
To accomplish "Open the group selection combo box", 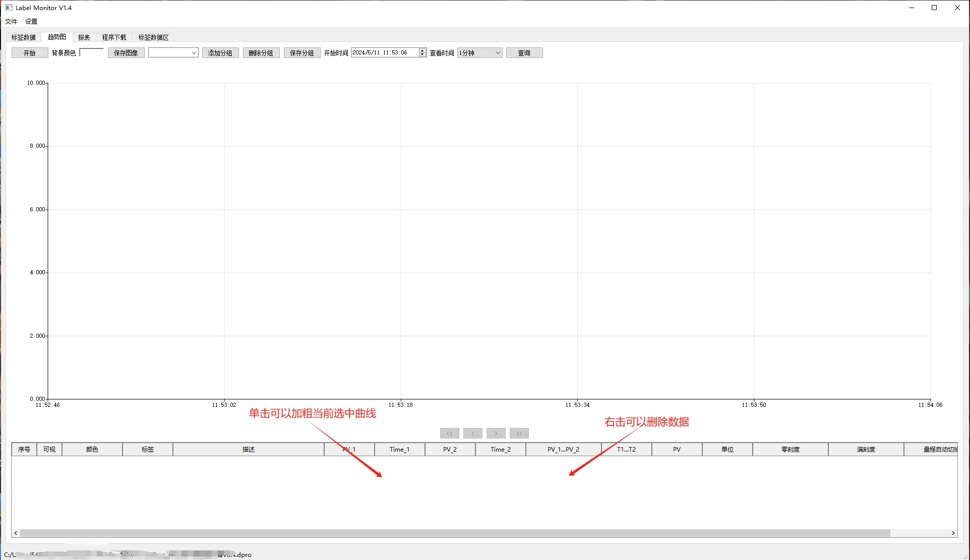I will (173, 53).
